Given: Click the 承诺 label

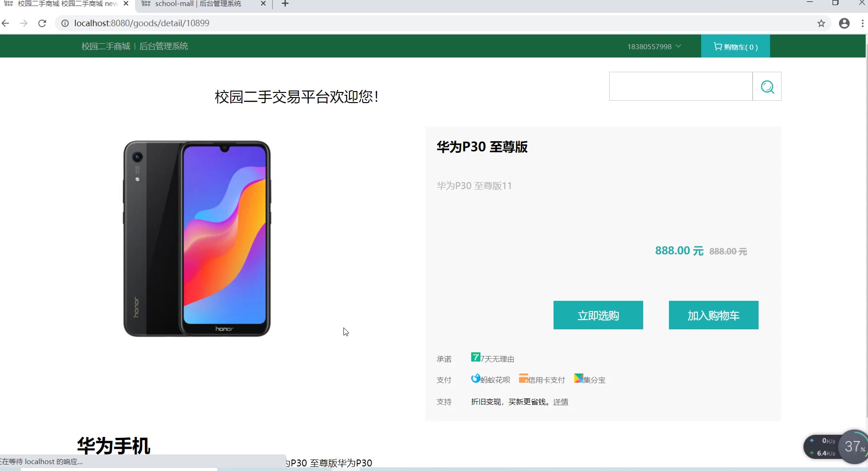Looking at the screenshot, I should click(x=444, y=359).
